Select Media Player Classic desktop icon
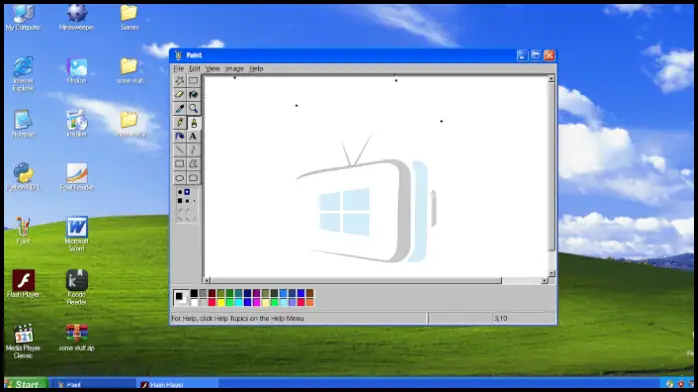The height and width of the screenshot is (392, 698). click(x=23, y=341)
